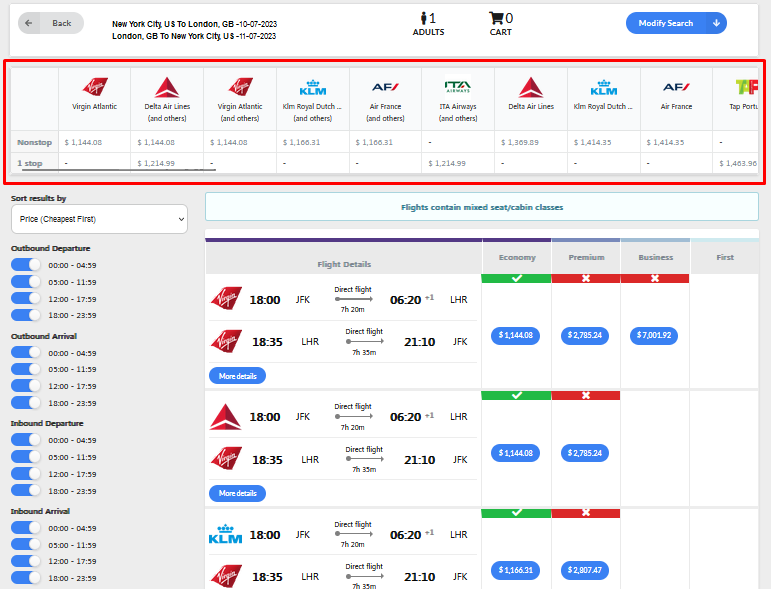Select Virgin Atlantic logo in first matrix column

[94, 87]
